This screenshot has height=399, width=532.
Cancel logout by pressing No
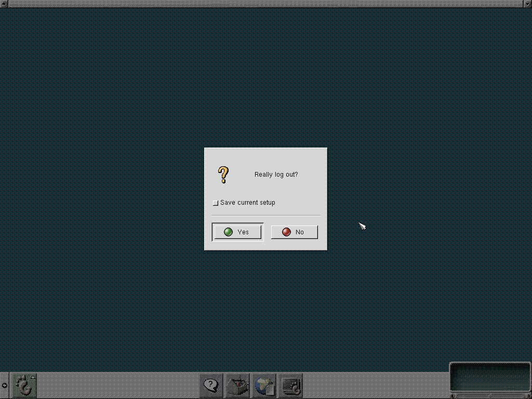(294, 232)
